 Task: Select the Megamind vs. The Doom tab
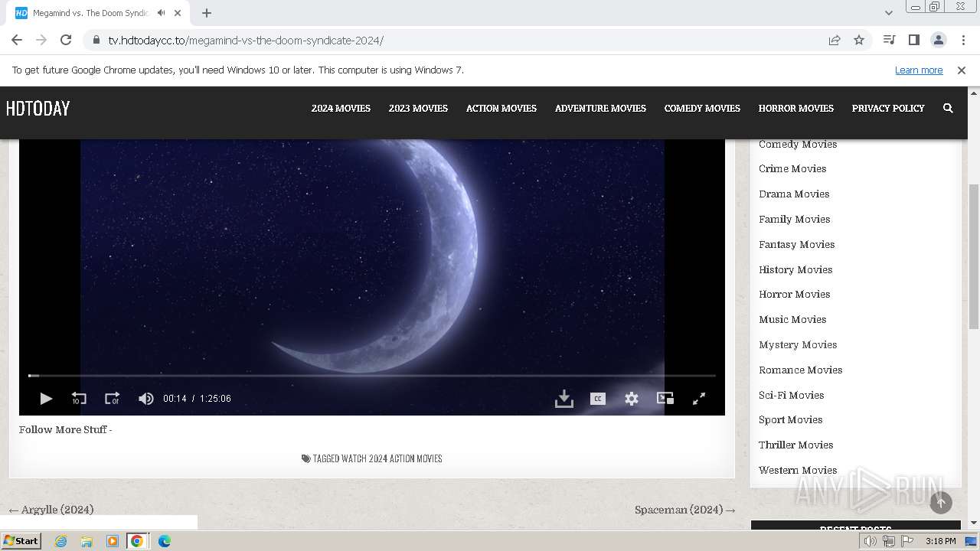click(90, 13)
